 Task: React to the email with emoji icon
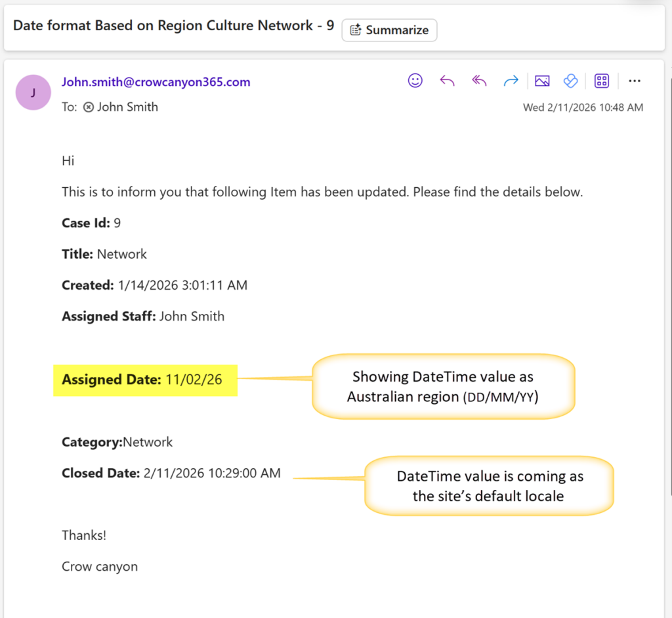tap(415, 81)
